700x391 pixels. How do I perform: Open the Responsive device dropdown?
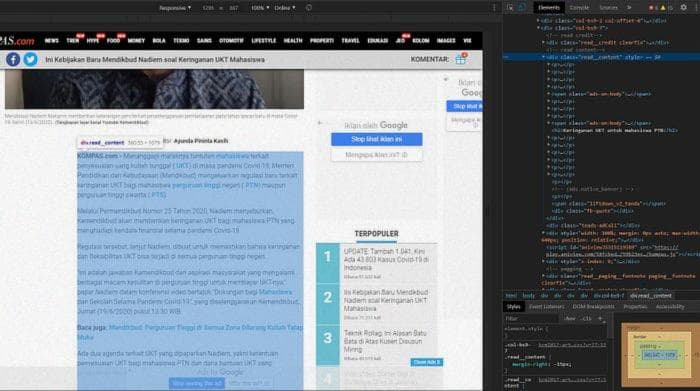175,8
